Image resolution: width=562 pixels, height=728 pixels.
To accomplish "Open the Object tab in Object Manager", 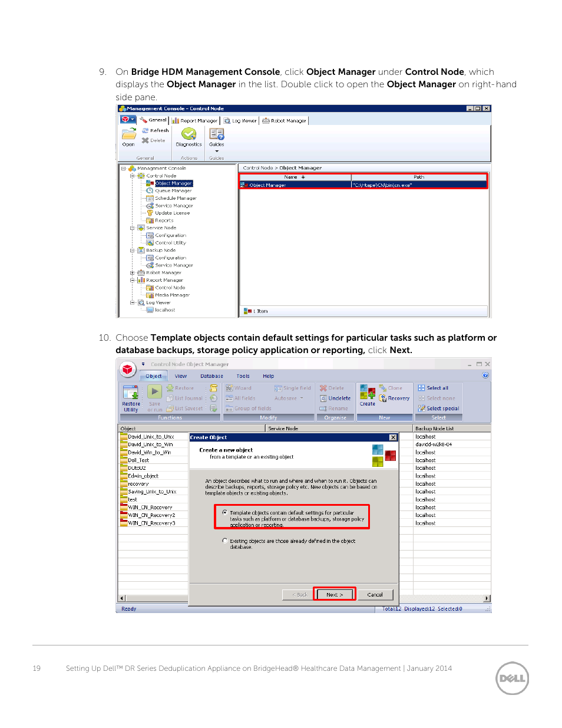I will [x=154, y=376].
